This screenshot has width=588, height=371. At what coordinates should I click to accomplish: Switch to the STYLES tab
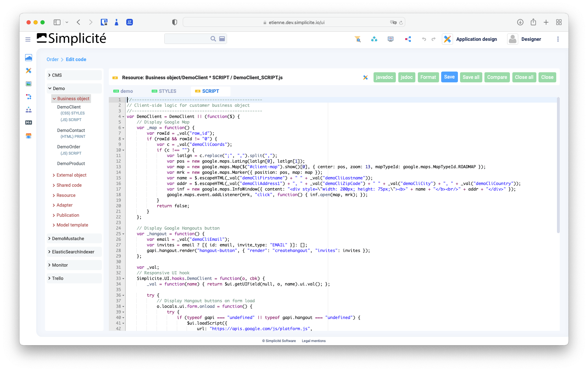pos(164,91)
